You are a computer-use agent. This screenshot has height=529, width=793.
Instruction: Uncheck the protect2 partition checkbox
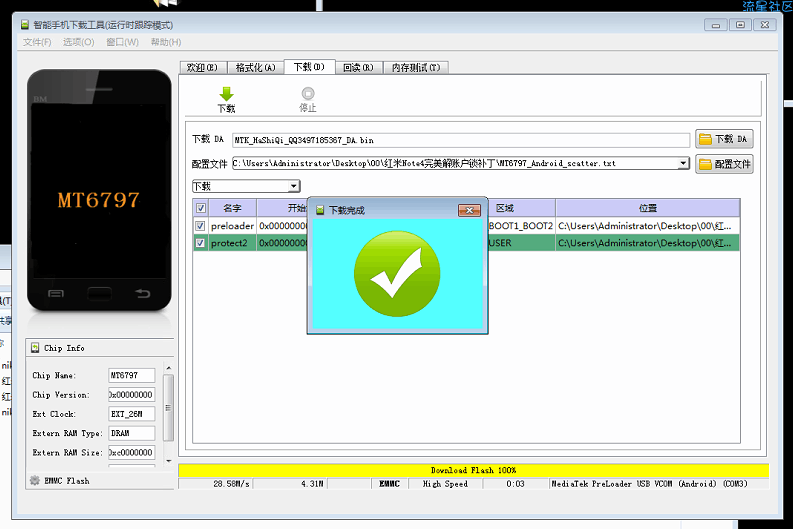[x=201, y=243]
